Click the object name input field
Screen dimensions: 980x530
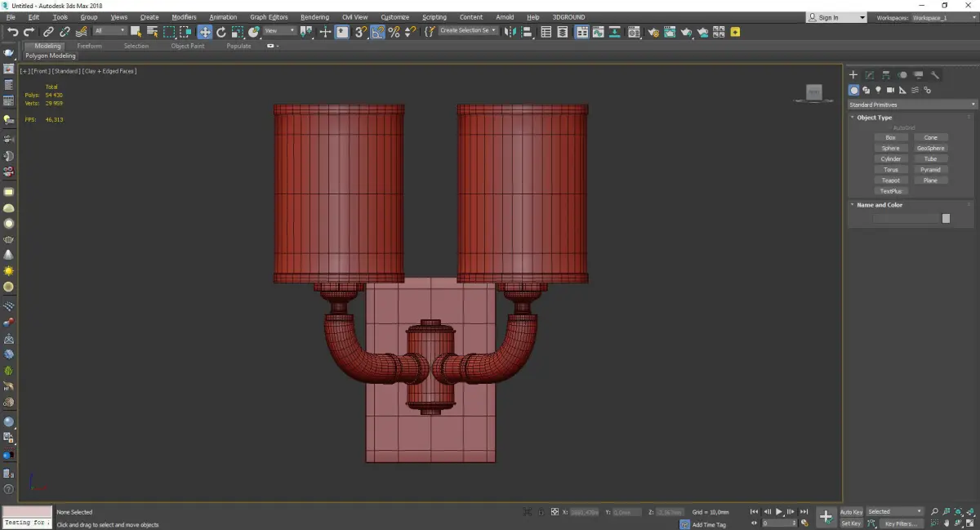[906, 218]
